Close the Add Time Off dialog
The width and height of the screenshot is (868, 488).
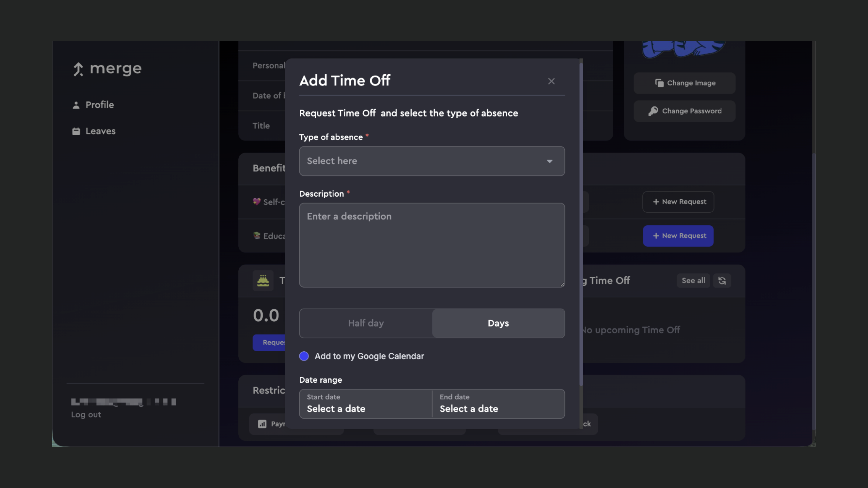coord(551,81)
